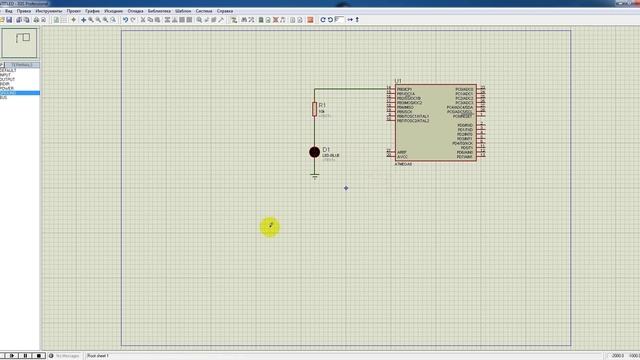Open the Исходник menu

[113, 11]
